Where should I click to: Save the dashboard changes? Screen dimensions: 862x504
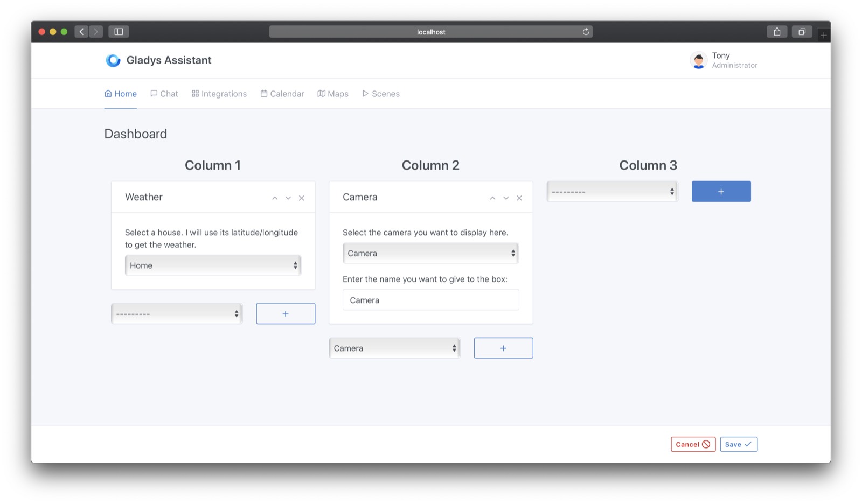pyautogui.click(x=738, y=444)
